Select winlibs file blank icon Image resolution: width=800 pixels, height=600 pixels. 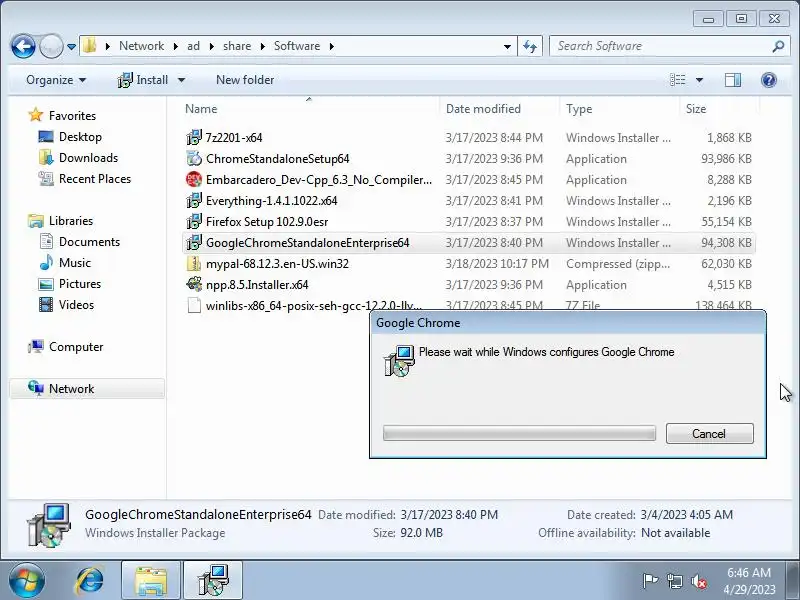click(194, 306)
